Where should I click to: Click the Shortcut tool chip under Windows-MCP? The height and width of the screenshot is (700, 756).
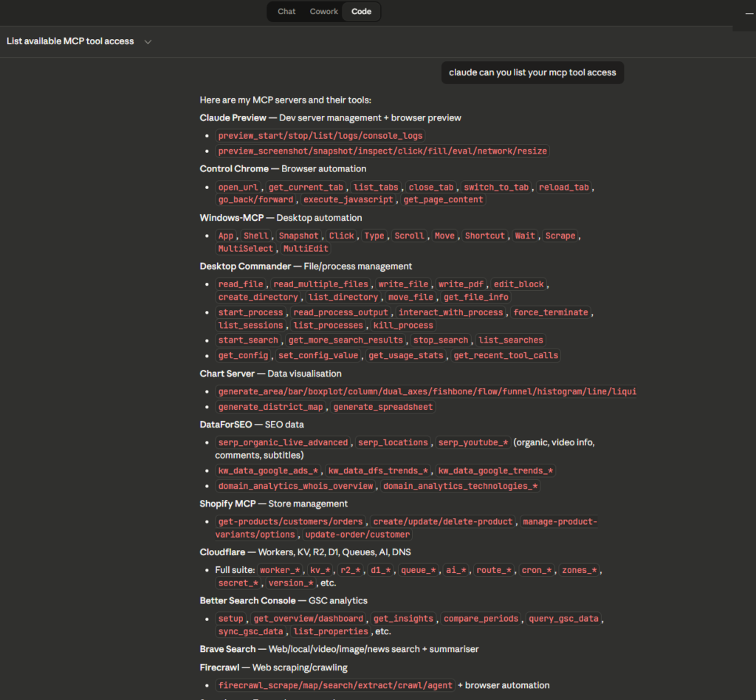(485, 236)
